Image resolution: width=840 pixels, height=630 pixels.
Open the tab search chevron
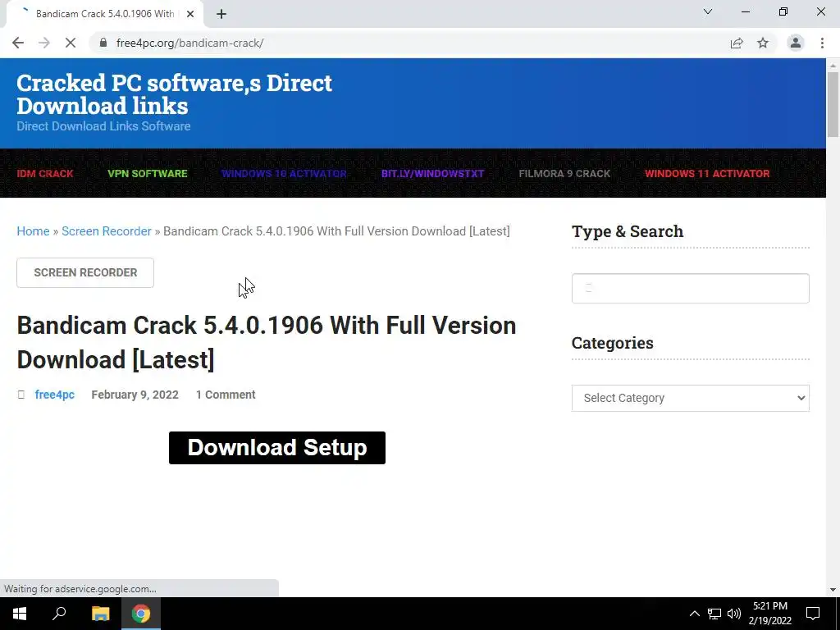pyautogui.click(x=708, y=11)
